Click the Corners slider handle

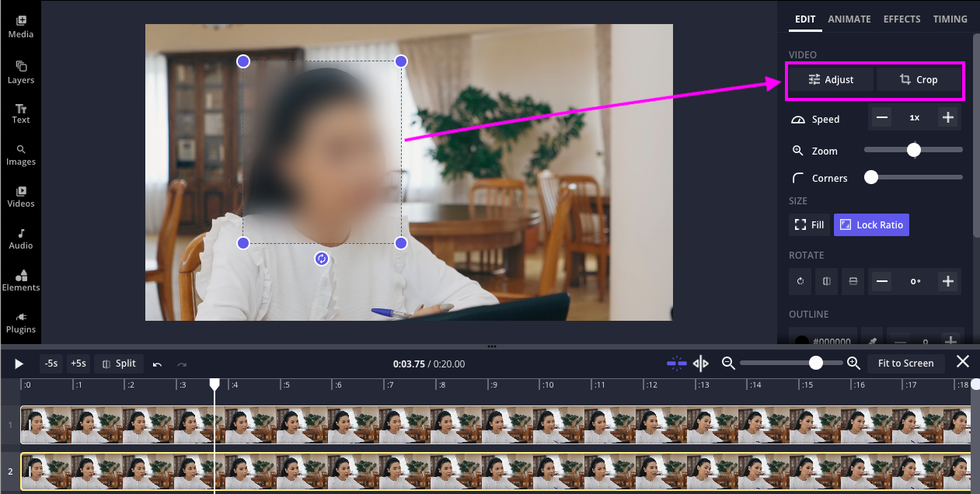[871, 178]
